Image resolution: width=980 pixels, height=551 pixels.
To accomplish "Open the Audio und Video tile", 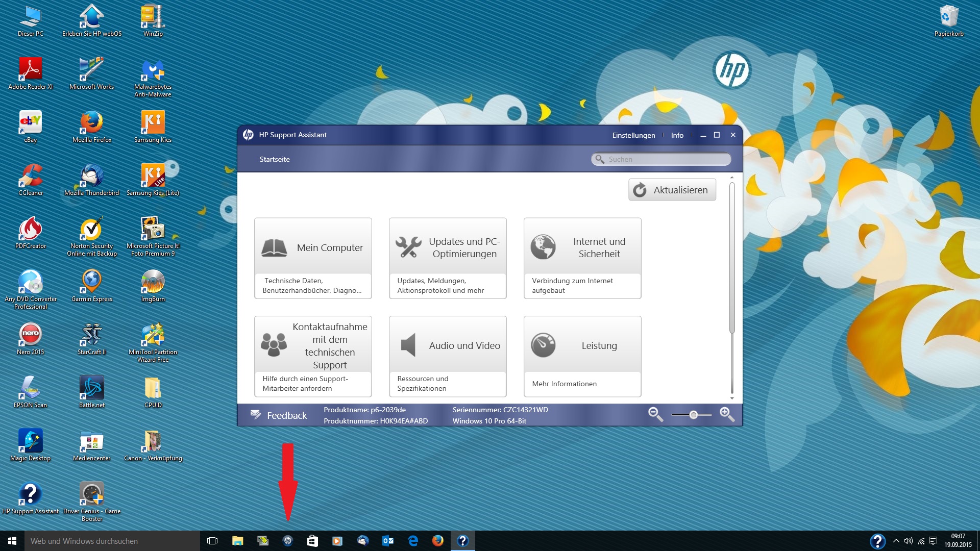I will [448, 356].
